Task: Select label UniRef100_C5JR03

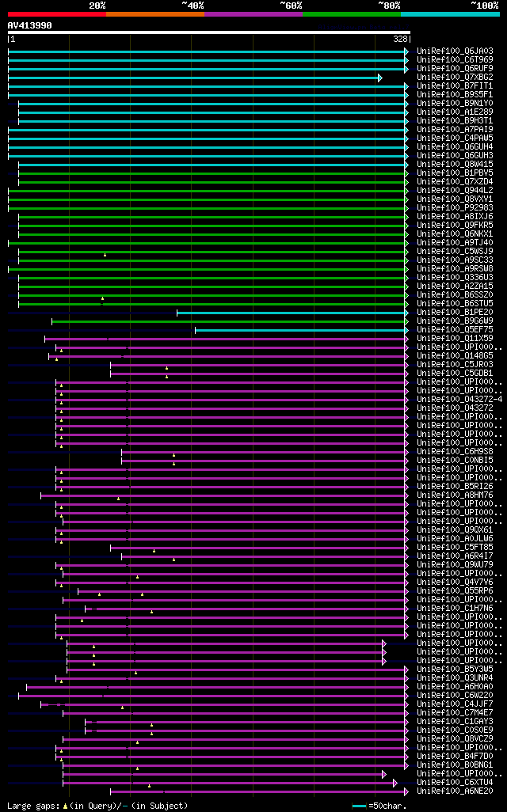Action: point(455,365)
